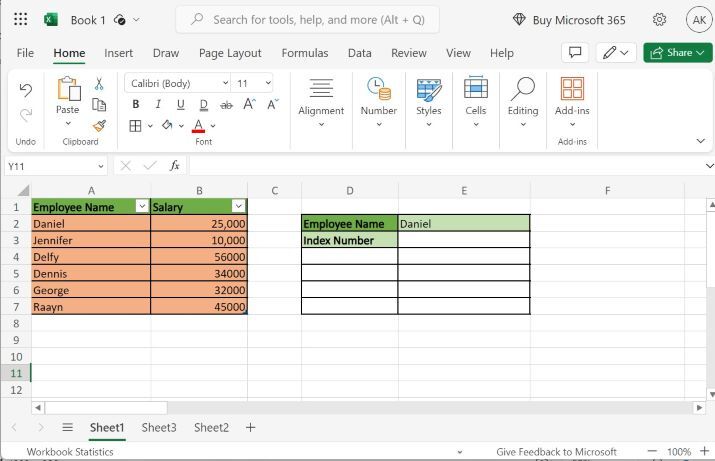Select the Format Painter brush
This screenshot has height=461, width=715.
[99, 125]
